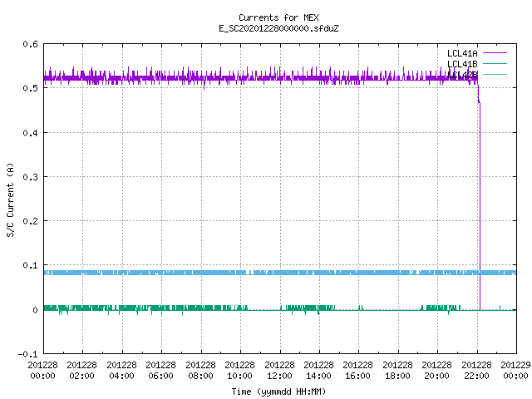The width and height of the screenshot is (532, 399).
Task: Select the filename E_SC20201228000000.sfduZ
Action: (x=278, y=28)
